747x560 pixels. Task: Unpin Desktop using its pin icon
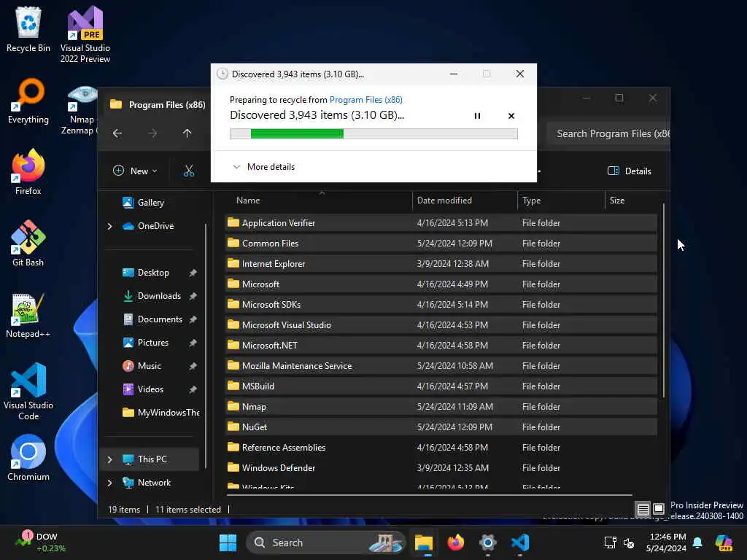pos(193,273)
